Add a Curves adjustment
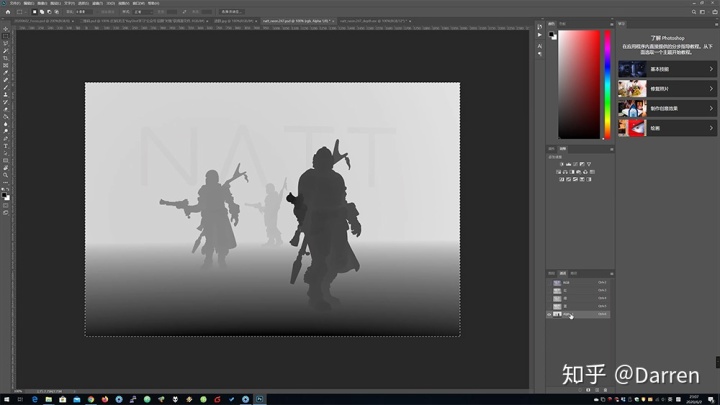 (575, 164)
